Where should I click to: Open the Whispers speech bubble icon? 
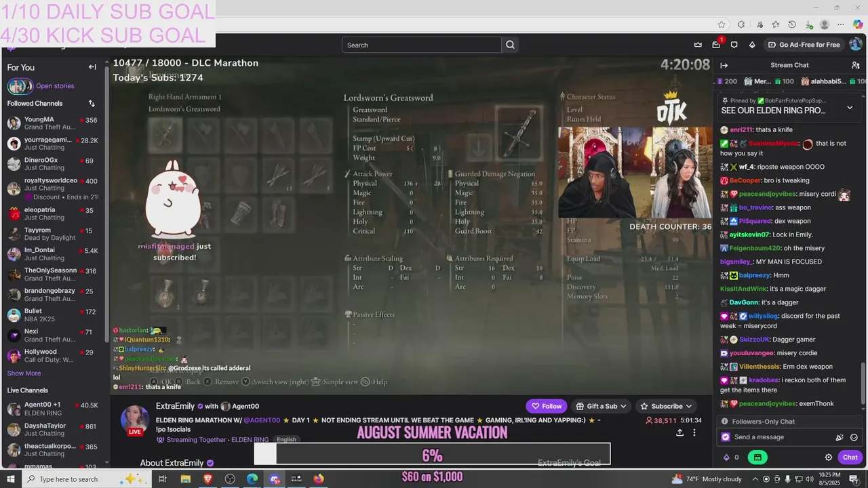(x=734, y=45)
